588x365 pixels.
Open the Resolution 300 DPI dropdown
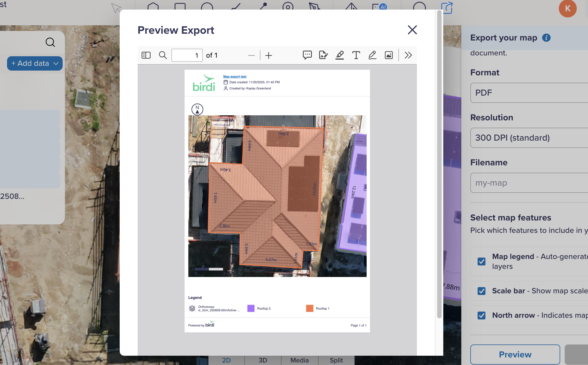(528, 138)
